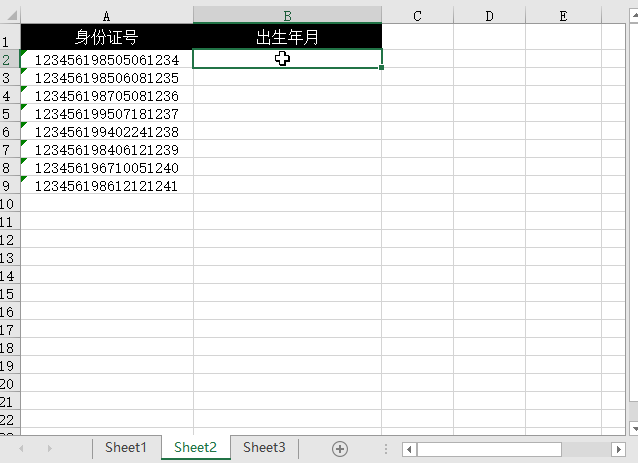
Task: Select cell with 123456198505061234
Action: (107, 59)
